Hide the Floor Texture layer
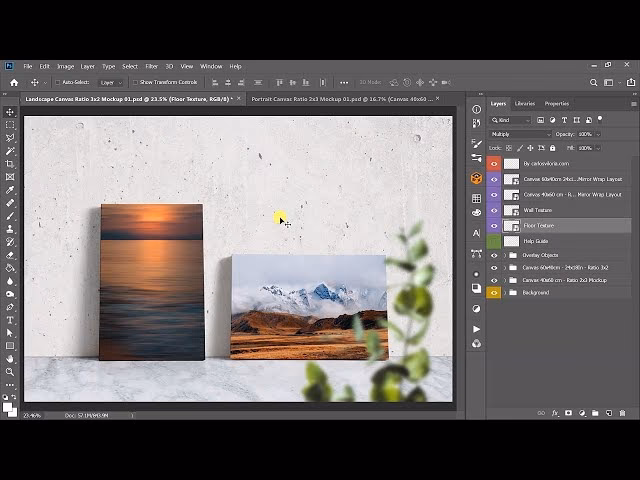Image resolution: width=640 pixels, height=480 pixels. click(494, 226)
